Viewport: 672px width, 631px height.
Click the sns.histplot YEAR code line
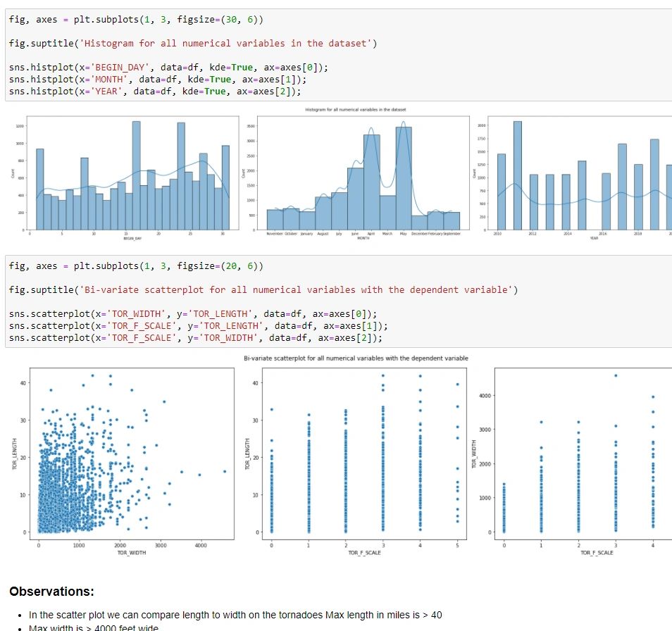point(155,92)
